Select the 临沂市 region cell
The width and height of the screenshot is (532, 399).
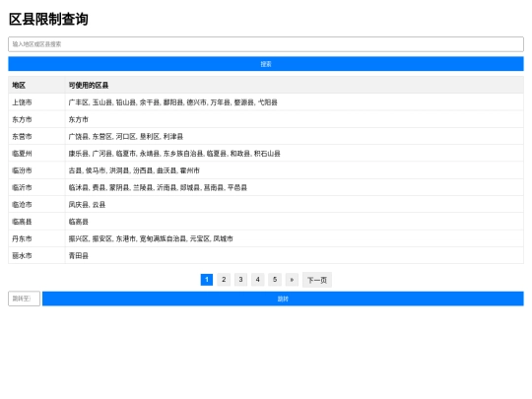[x=36, y=187]
